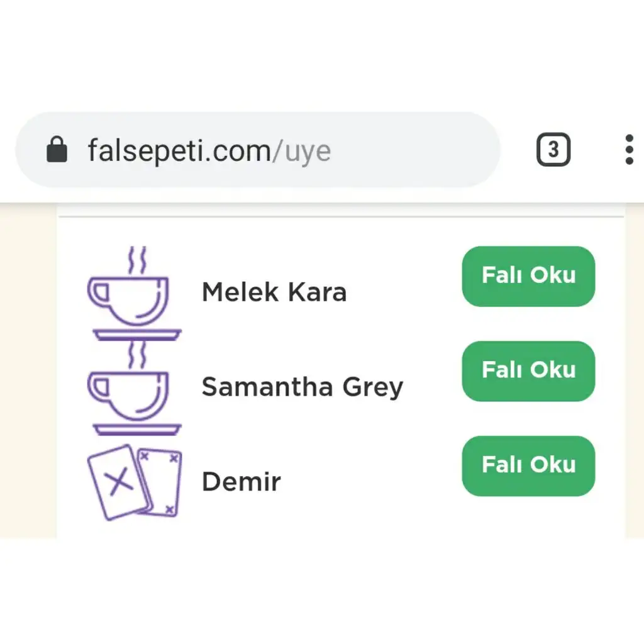Image resolution: width=644 pixels, height=644 pixels.
Task: Click the padlock site security icon
Action: point(57,150)
